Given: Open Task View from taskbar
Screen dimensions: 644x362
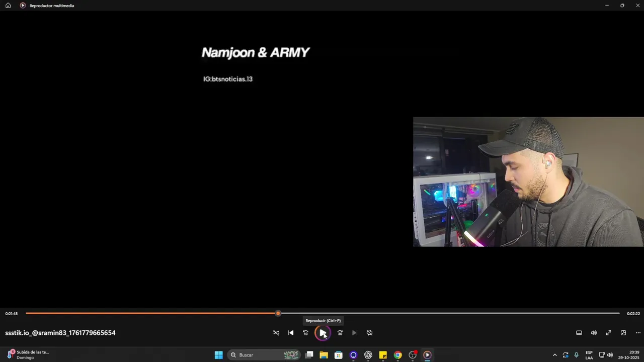Looking at the screenshot, I should [309, 355].
